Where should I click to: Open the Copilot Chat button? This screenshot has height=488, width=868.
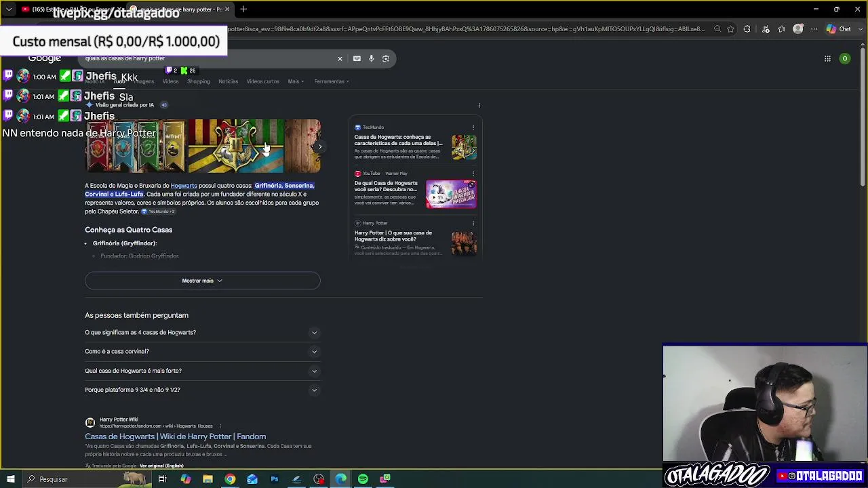tap(839, 29)
